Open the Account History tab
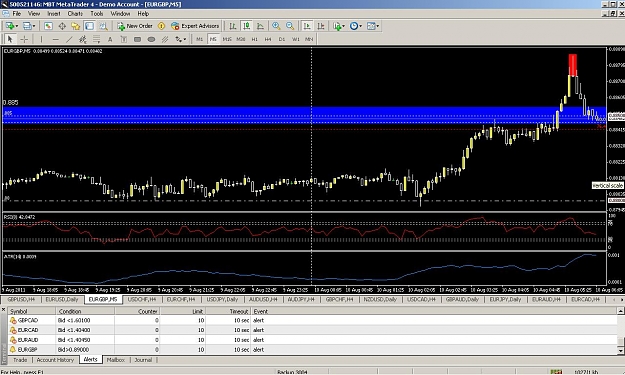The image size is (625, 375). coord(55,360)
